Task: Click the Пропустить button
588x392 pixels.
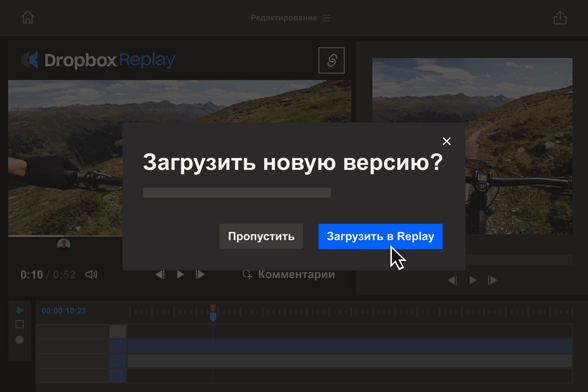Action: coord(261,236)
